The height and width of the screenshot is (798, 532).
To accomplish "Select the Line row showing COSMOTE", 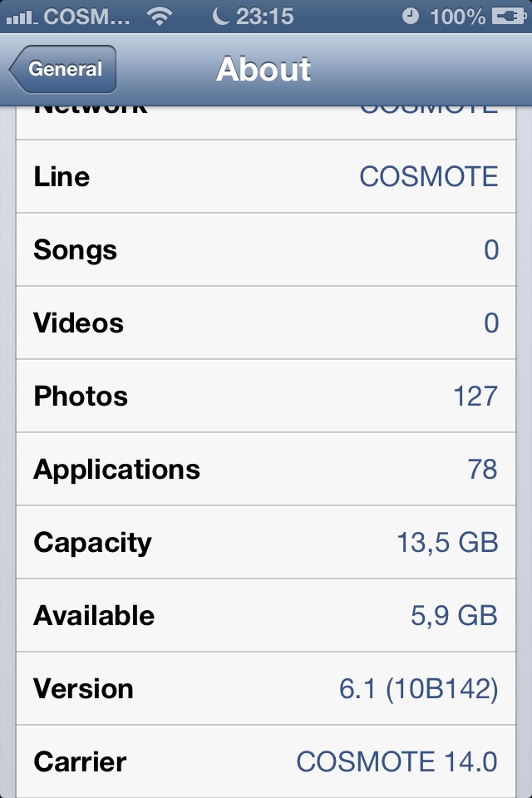I will 266,176.
